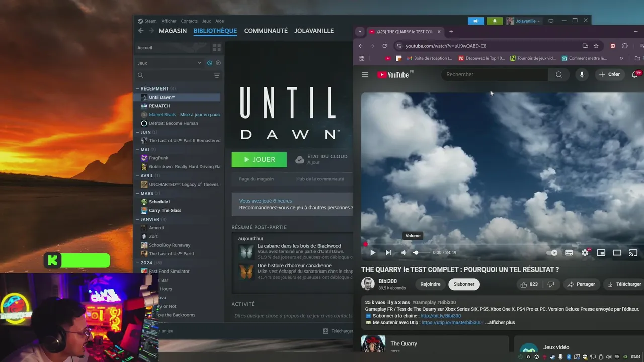Open Steam notifications bell icon
Screen dimensions: 644x362
(495, 21)
